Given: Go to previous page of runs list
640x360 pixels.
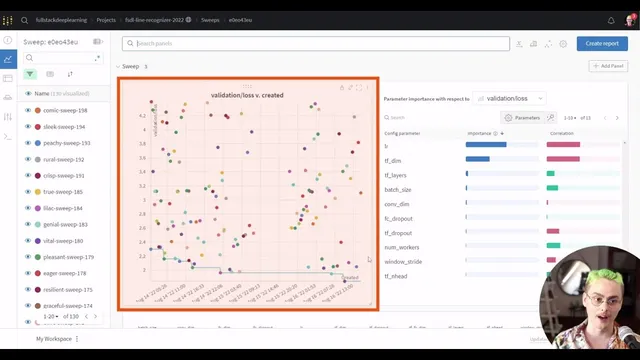Looking at the screenshot, I should [86, 316].
